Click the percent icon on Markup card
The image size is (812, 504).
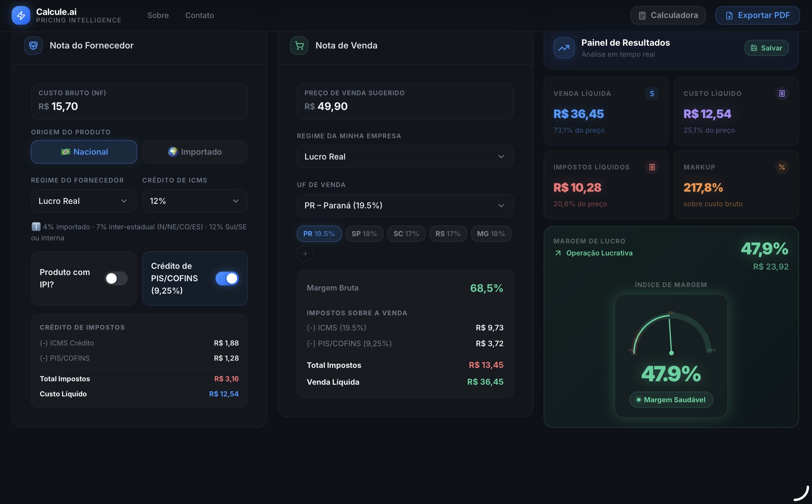point(782,167)
